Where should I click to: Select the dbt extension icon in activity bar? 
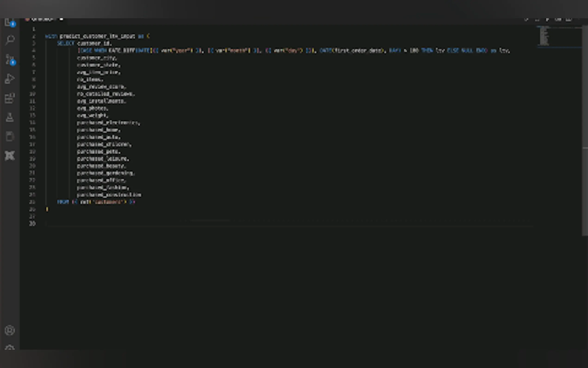[x=10, y=156]
